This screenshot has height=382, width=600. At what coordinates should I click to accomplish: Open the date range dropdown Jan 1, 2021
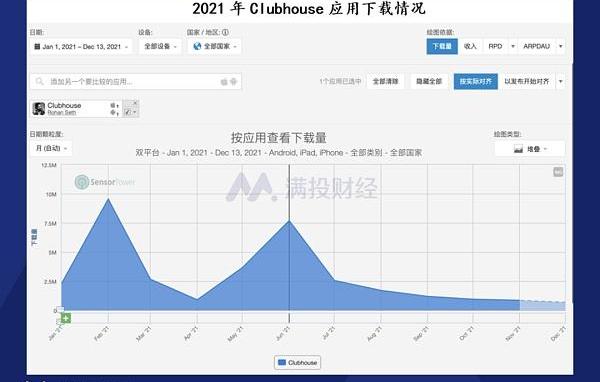tap(81, 47)
